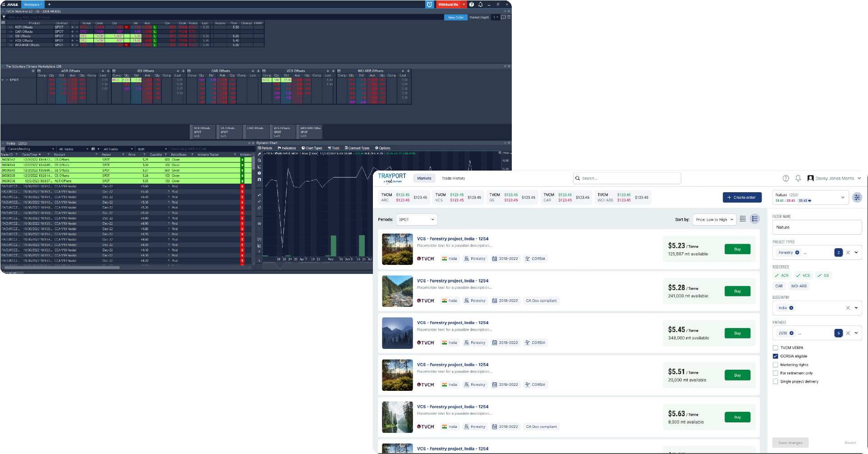Check the Marketing rights checkbox
This screenshot has height=454, width=868.
(775, 365)
